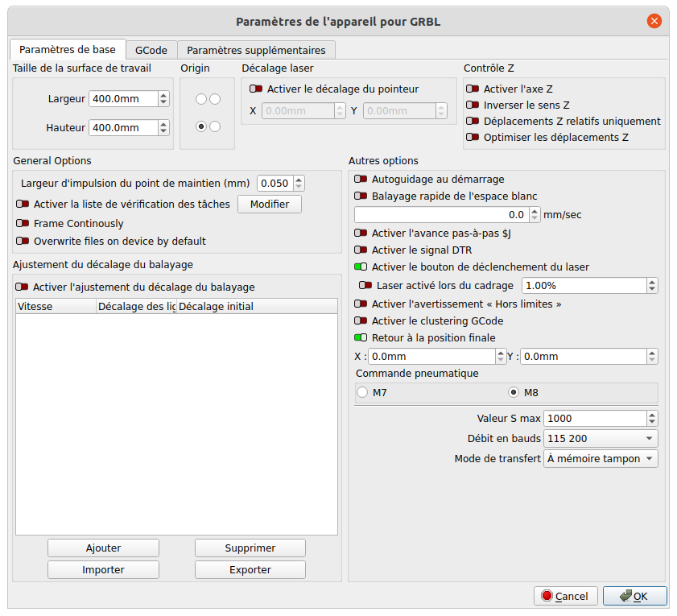Adjust the white-space scan speed stepper
The width and height of the screenshot is (677, 616).
pos(535,215)
